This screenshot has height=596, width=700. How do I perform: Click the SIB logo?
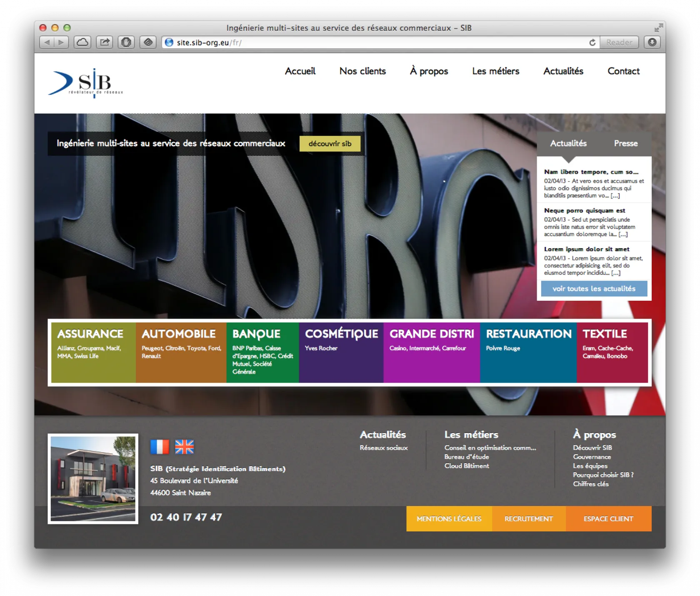(86, 83)
